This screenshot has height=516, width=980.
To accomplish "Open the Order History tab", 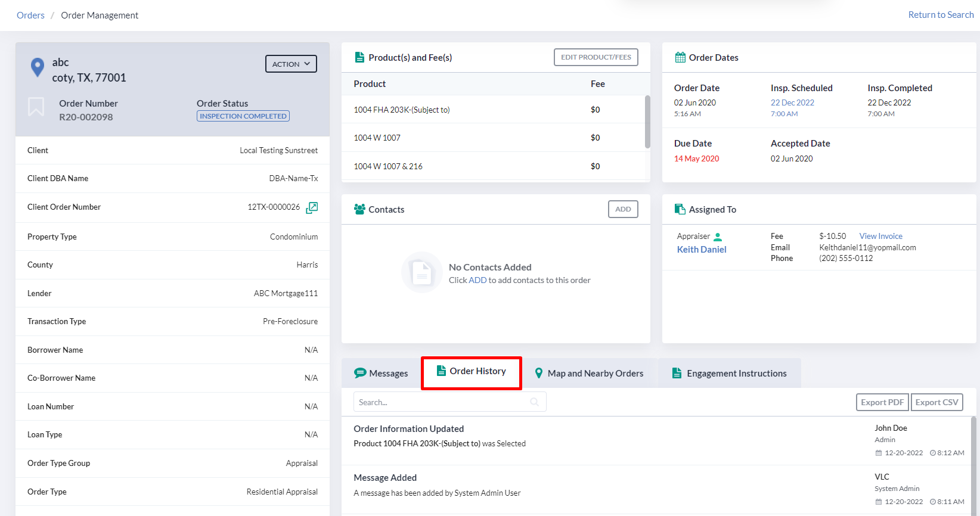I will (x=472, y=373).
